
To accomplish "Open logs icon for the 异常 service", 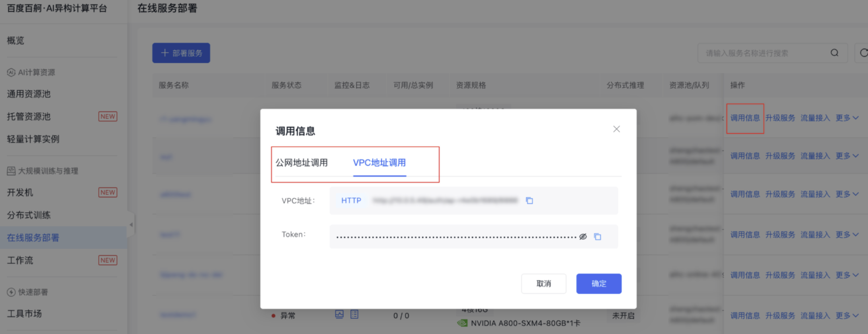I will click(354, 315).
